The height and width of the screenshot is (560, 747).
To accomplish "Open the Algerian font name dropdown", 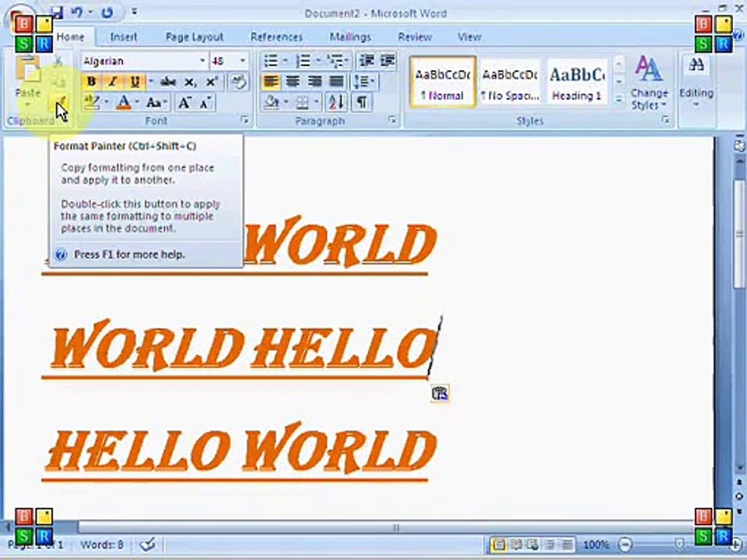I will 202,61.
